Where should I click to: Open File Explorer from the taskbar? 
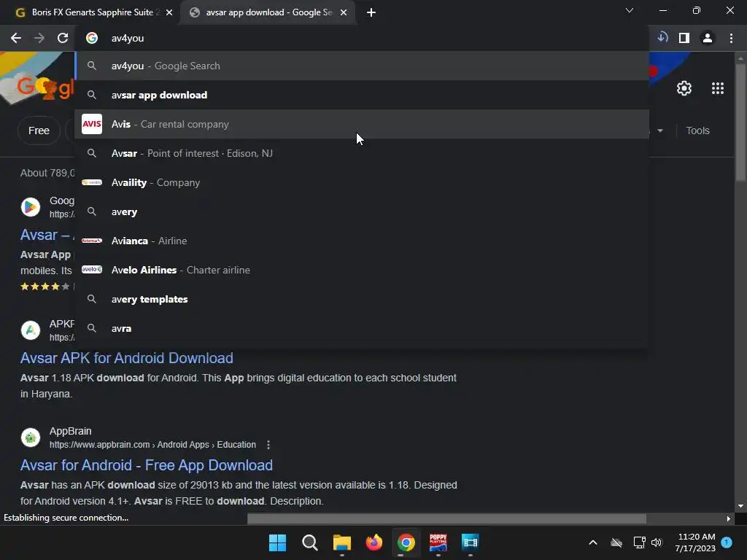pos(341,542)
